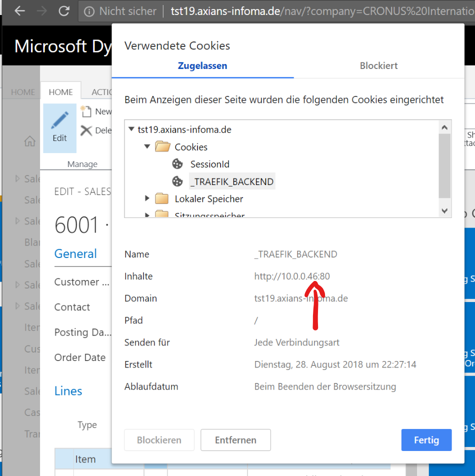Collapse the tst19.axians-infoma.de tree node

[131, 129]
